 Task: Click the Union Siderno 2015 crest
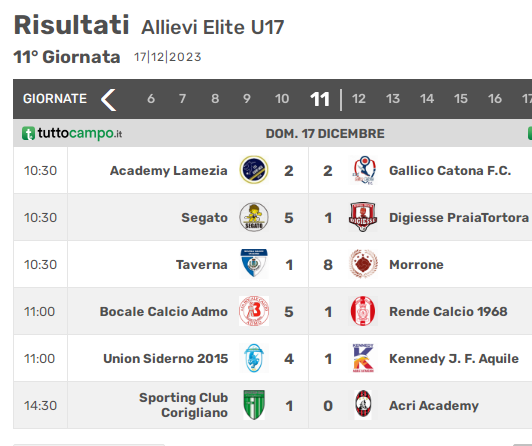254,358
